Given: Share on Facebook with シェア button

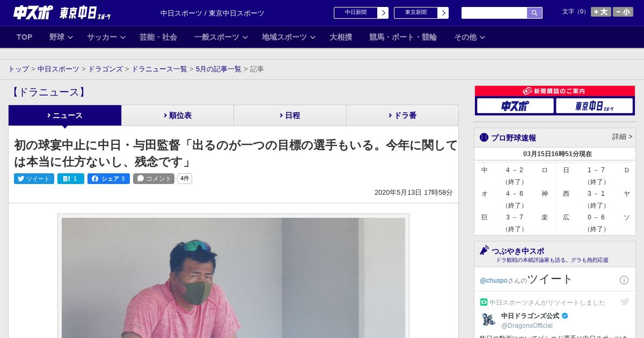Looking at the screenshot, I should [x=108, y=179].
